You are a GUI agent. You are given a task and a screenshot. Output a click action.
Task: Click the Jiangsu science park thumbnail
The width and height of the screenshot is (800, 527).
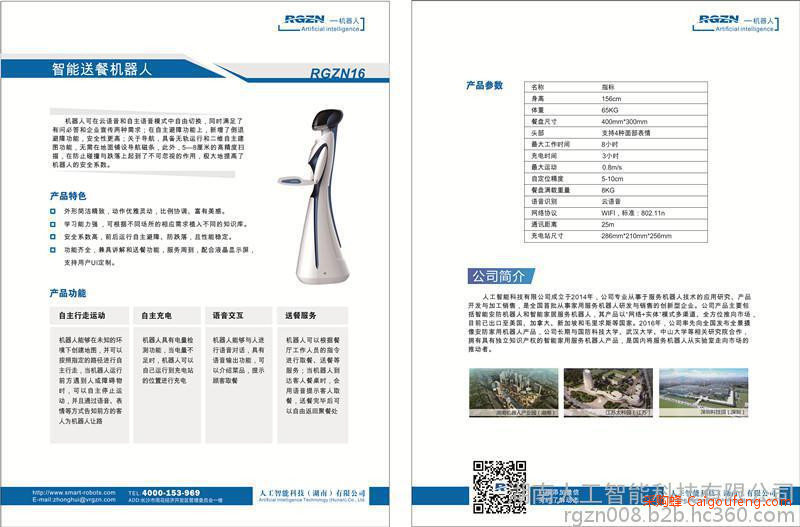coord(608,392)
